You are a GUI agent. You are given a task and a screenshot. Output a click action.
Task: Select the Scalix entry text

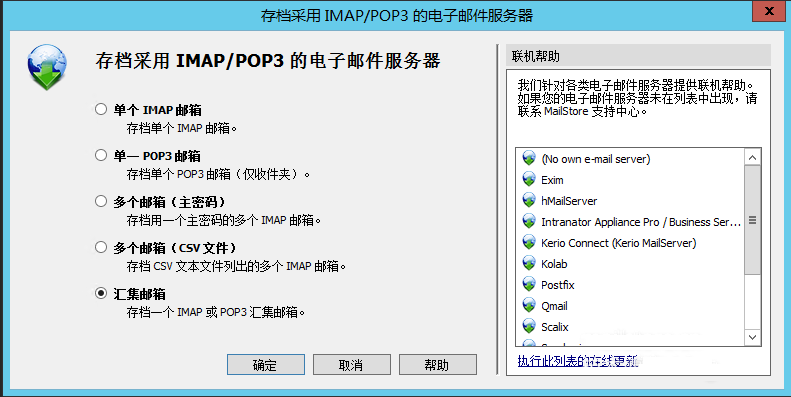click(554, 327)
